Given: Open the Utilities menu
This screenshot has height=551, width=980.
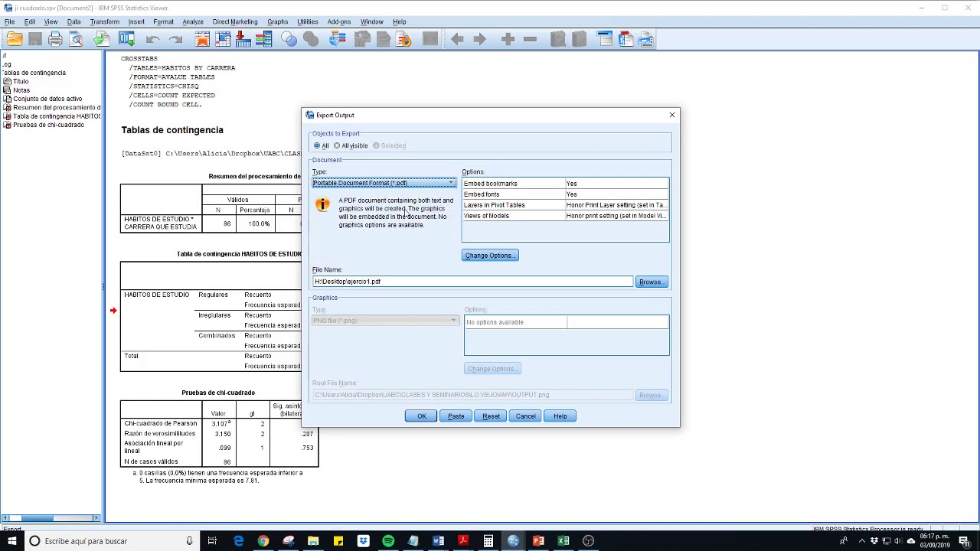Looking at the screenshot, I should click(x=307, y=21).
